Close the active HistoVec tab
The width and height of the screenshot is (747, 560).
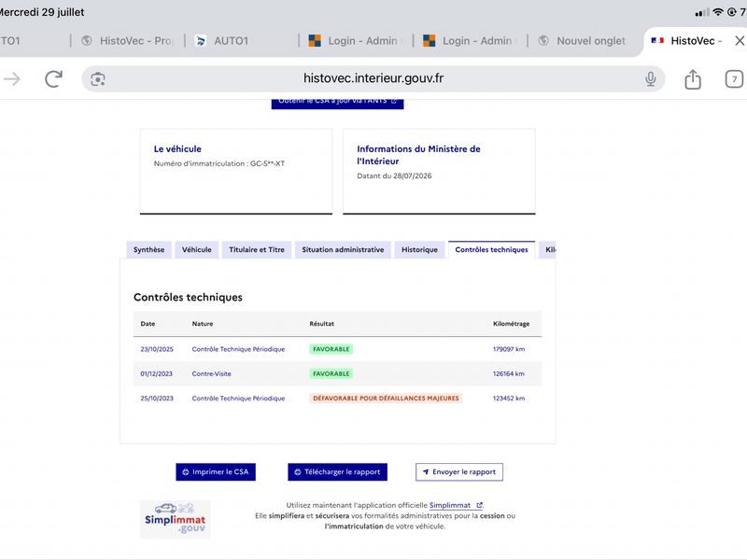click(740, 41)
